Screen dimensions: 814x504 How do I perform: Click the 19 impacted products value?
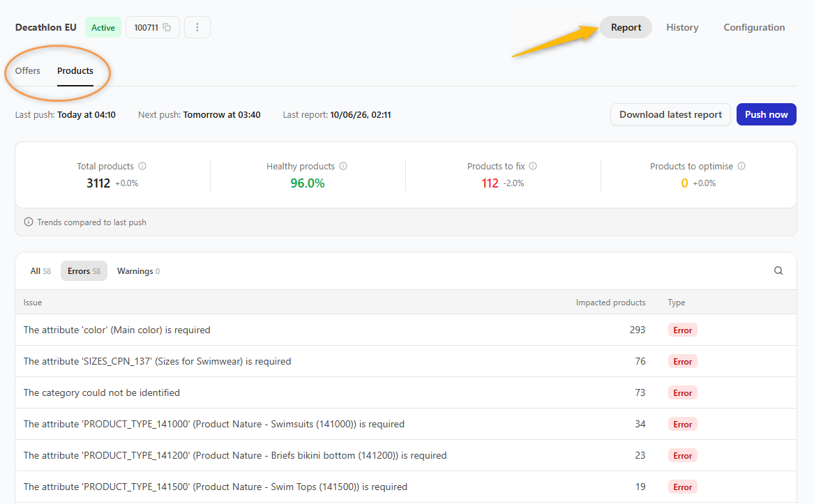pos(640,487)
